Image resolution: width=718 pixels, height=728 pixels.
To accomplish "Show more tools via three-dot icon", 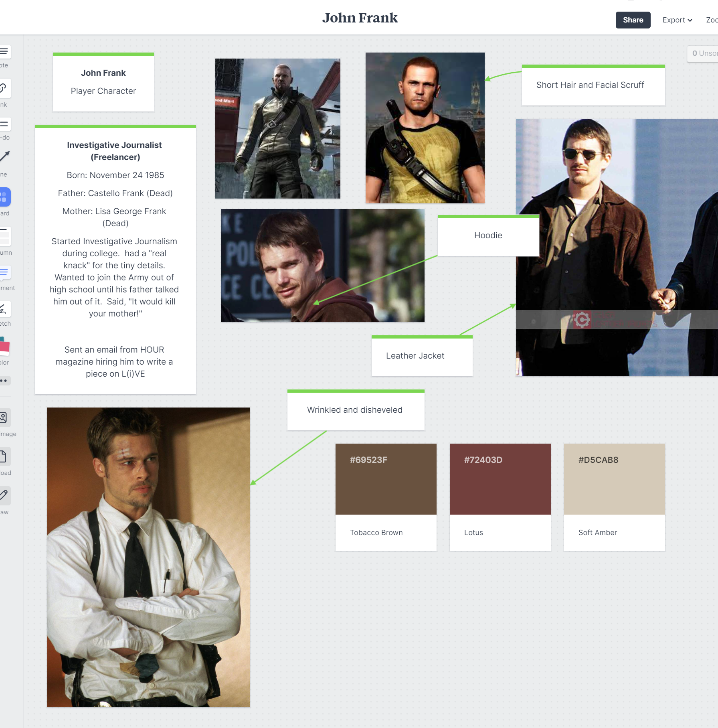I will click(4, 381).
